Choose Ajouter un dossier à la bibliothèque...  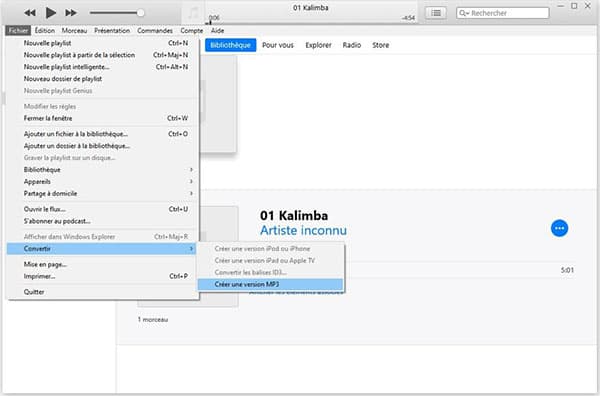[x=103, y=146]
